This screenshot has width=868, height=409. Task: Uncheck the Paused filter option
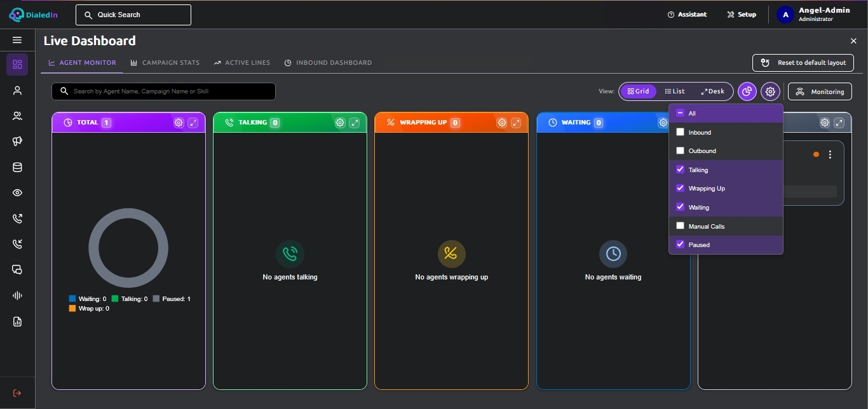pyautogui.click(x=680, y=245)
